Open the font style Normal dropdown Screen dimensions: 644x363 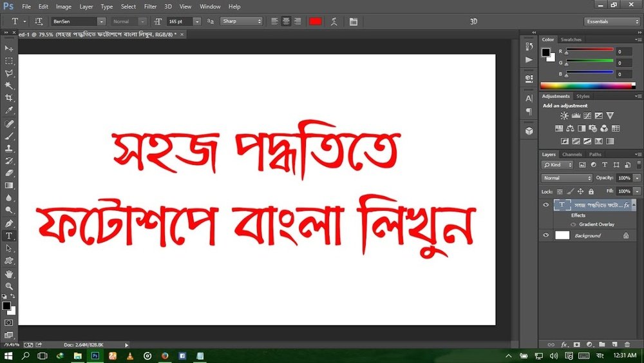click(142, 21)
